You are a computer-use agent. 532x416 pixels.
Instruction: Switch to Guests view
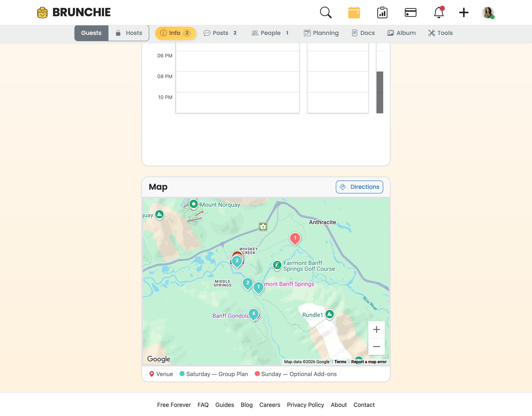[91, 33]
